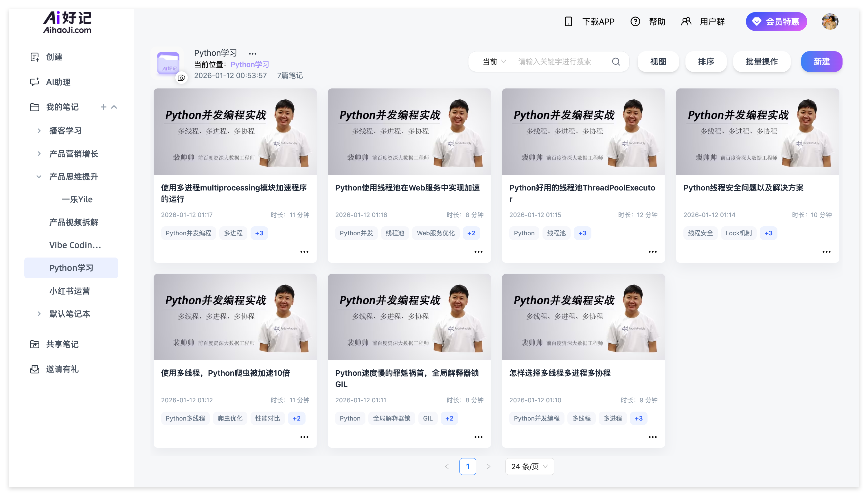Open more menu on 全局解释器锁GIL card
Viewport: 868px width, 496px height.
click(x=478, y=437)
